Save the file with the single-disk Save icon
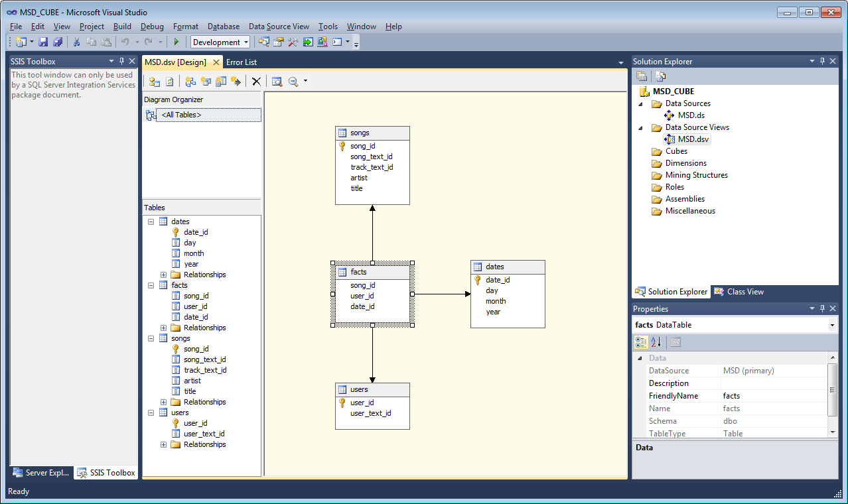848x504 pixels. (43, 42)
